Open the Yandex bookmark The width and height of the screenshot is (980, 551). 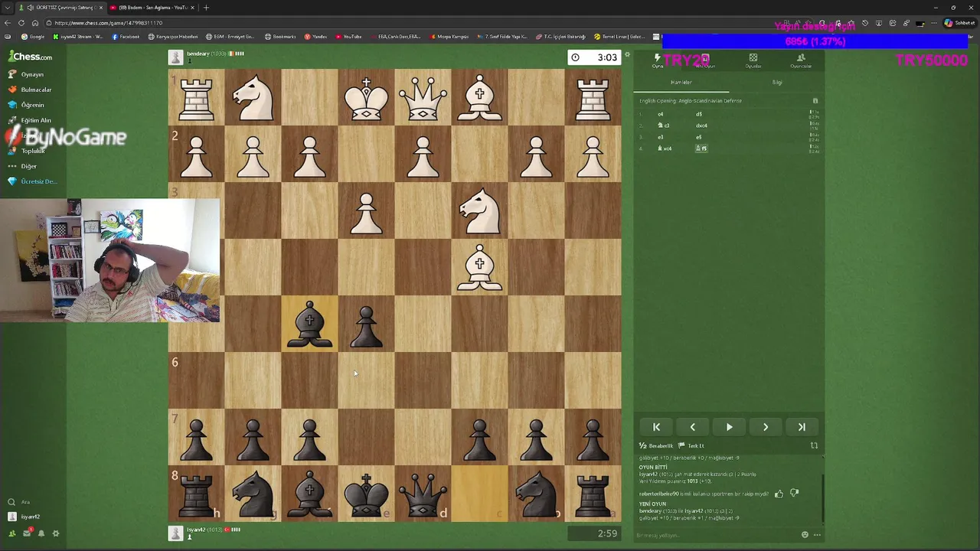point(315,37)
